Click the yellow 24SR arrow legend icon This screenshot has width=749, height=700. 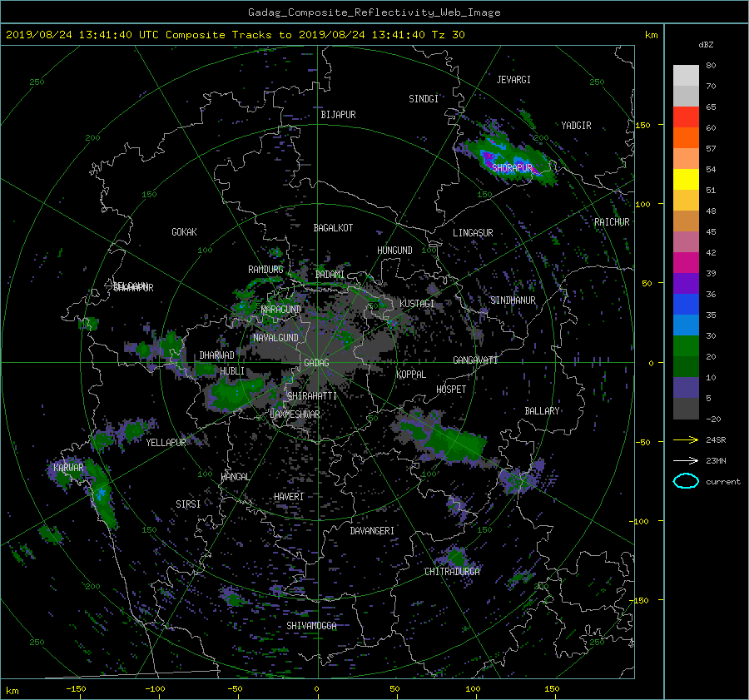pos(686,439)
